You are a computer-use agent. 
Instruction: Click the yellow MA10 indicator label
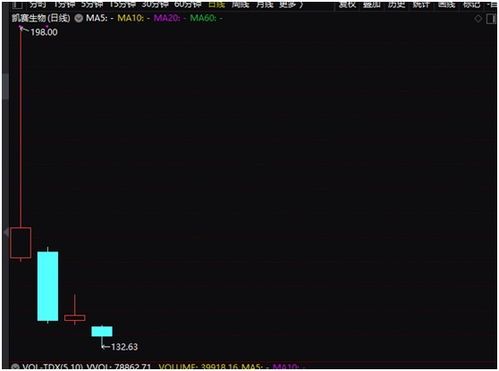(133, 18)
